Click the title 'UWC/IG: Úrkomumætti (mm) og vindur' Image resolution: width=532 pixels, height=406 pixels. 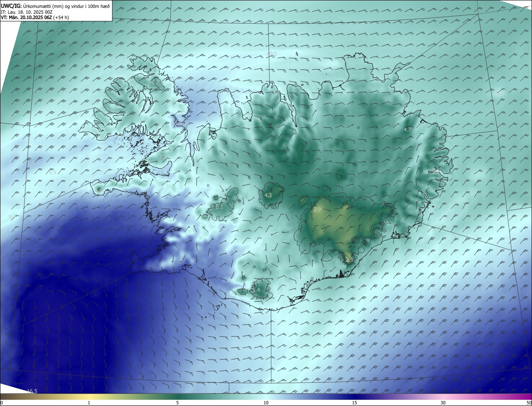[x=55, y=6]
